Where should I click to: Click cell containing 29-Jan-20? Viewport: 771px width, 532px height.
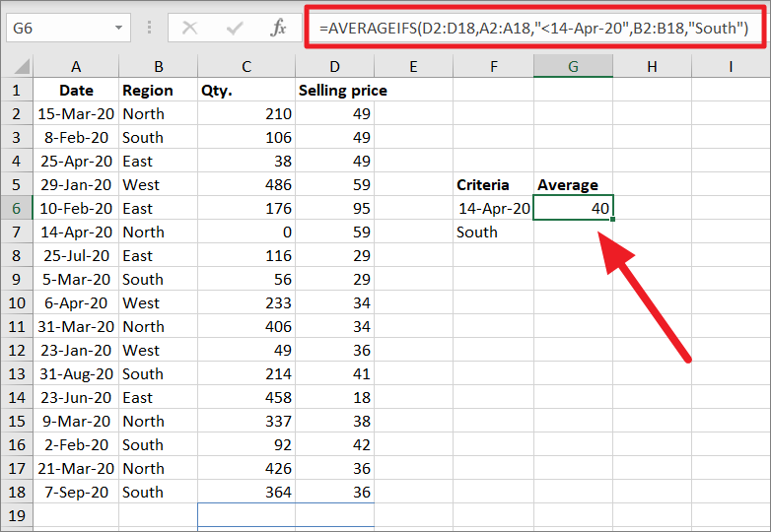coord(76,184)
